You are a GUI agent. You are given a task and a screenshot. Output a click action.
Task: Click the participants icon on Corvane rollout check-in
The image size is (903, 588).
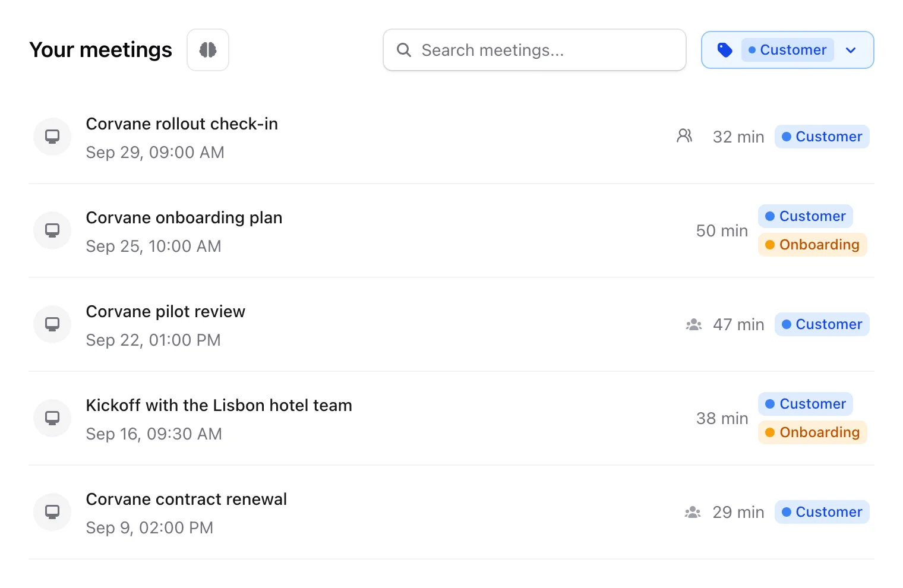pyautogui.click(x=684, y=136)
